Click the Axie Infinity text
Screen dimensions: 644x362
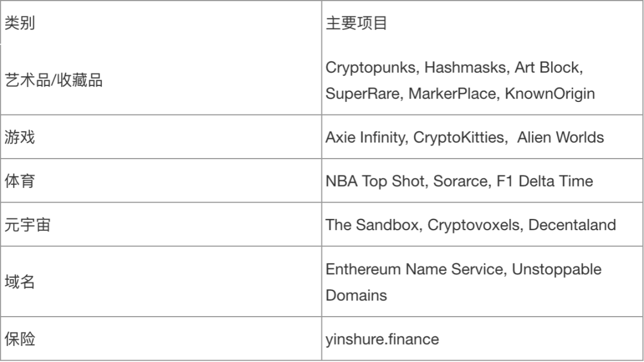click(365, 137)
